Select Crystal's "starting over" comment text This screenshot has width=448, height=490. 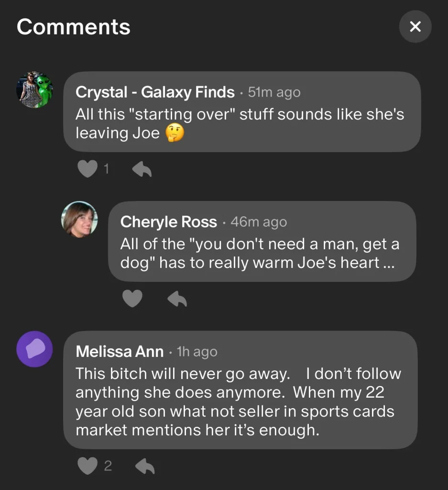(239, 123)
